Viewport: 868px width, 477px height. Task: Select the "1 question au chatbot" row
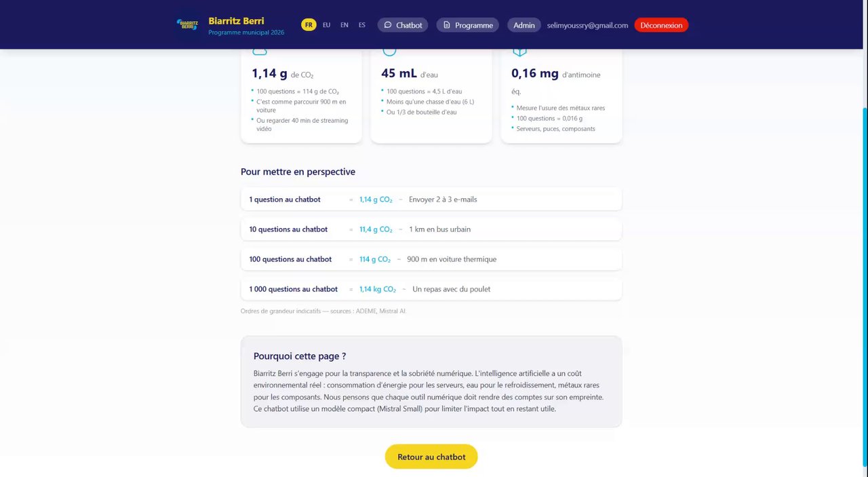point(431,199)
